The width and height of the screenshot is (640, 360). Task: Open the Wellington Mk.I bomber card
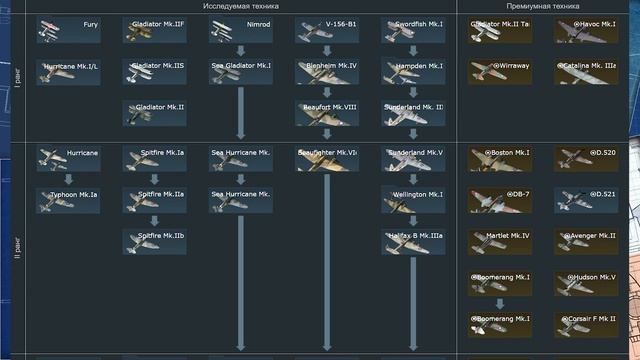pyautogui.click(x=413, y=200)
